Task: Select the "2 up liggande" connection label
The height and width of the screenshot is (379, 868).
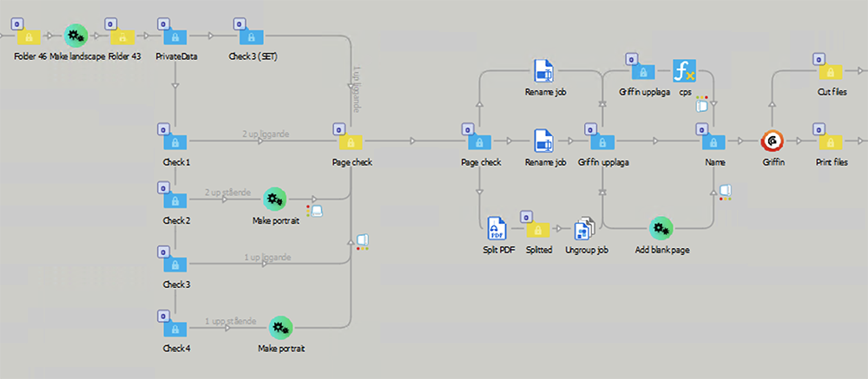Action: point(266,134)
